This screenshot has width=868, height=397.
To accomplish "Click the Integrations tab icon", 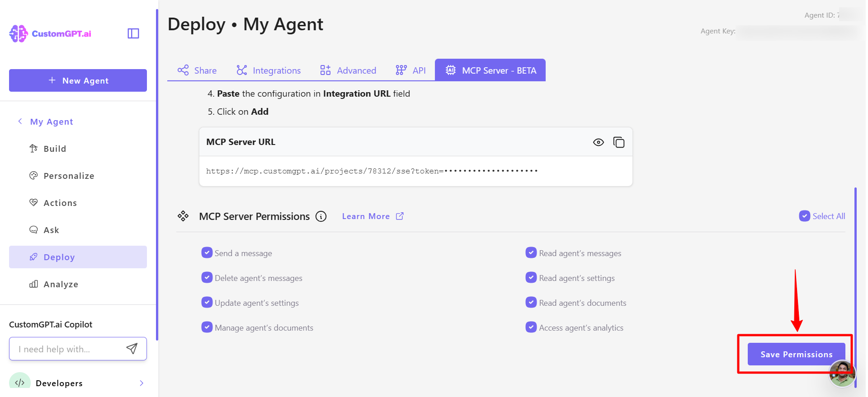I will click(x=242, y=70).
